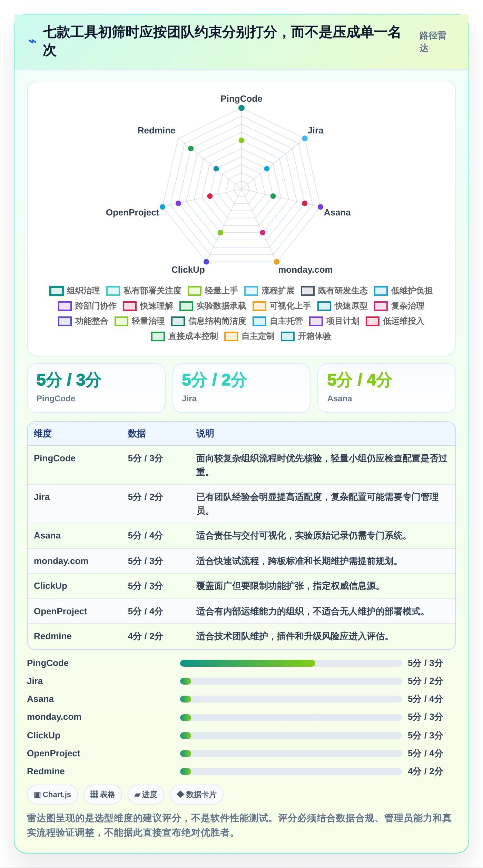Click the orange data point near monday.com
This screenshot has height=868, width=483.
[x=277, y=262]
